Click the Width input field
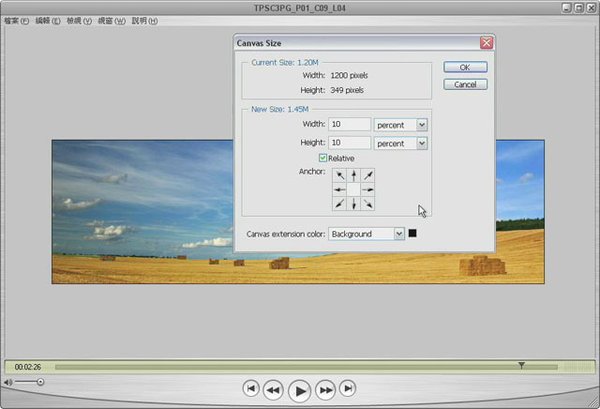Image resolution: width=600 pixels, height=409 pixels. [x=347, y=124]
